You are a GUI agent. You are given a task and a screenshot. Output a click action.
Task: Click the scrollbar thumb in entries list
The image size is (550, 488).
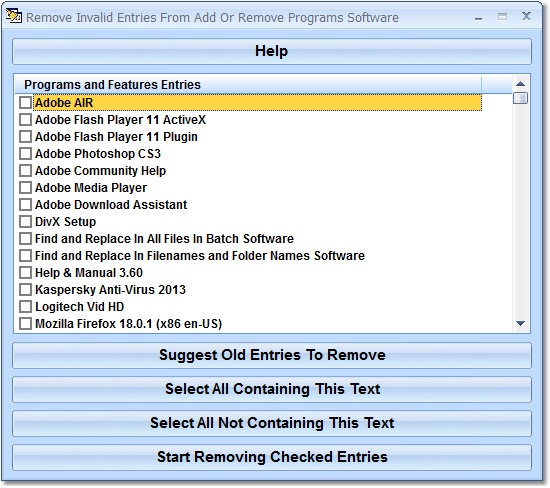521,98
